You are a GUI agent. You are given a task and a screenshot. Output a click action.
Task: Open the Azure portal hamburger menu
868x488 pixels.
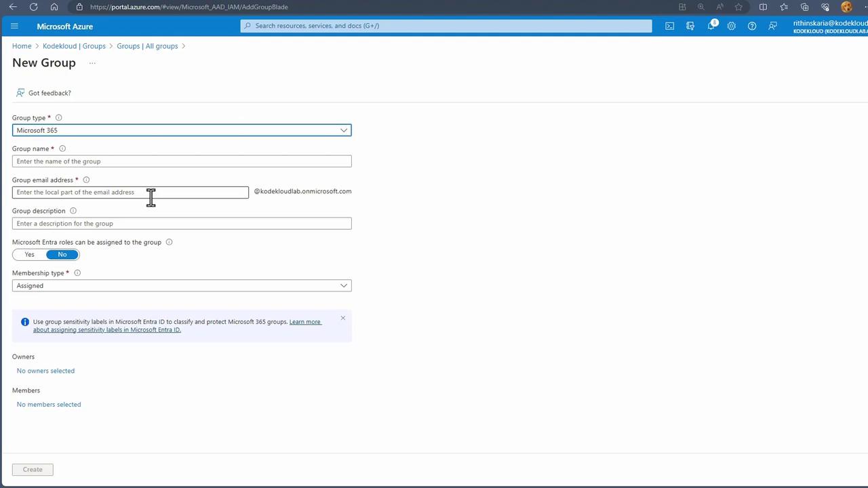click(x=14, y=26)
